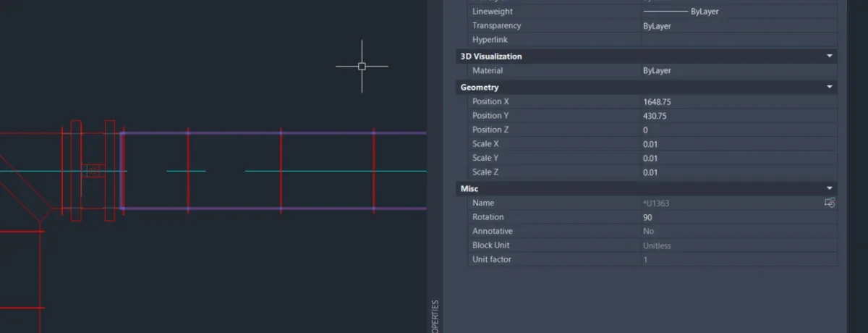Select the Position Z value field
This screenshot has width=868, height=333.
coord(738,130)
